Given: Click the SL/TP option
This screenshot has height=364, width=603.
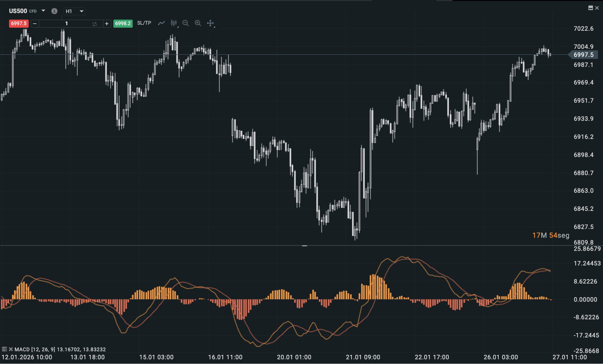Looking at the screenshot, I should 144,23.
